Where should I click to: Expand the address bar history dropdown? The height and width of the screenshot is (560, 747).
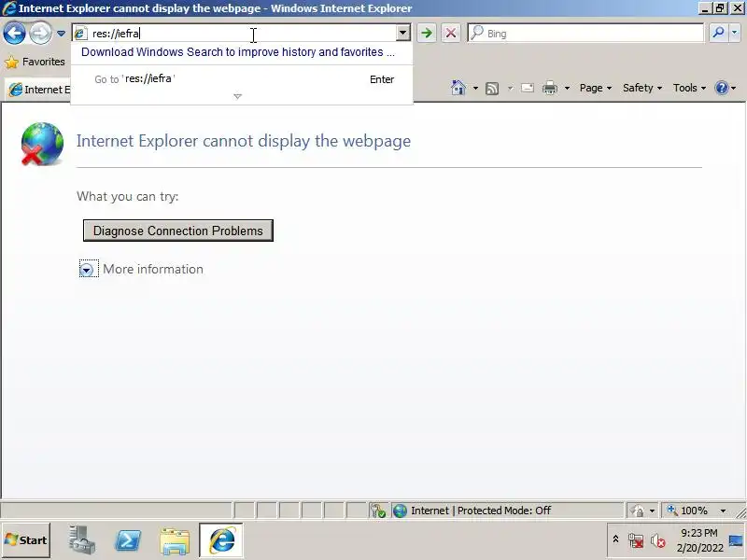(x=403, y=33)
